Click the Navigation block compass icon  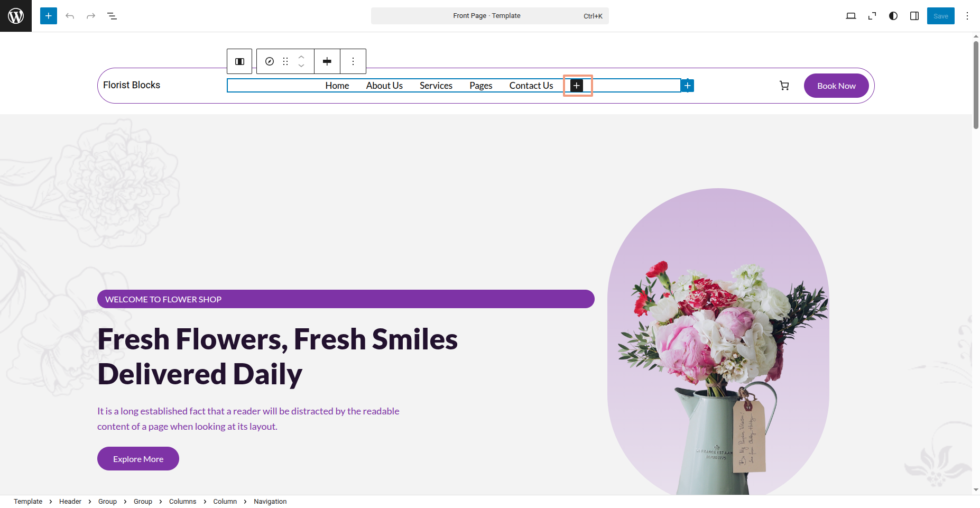point(270,61)
